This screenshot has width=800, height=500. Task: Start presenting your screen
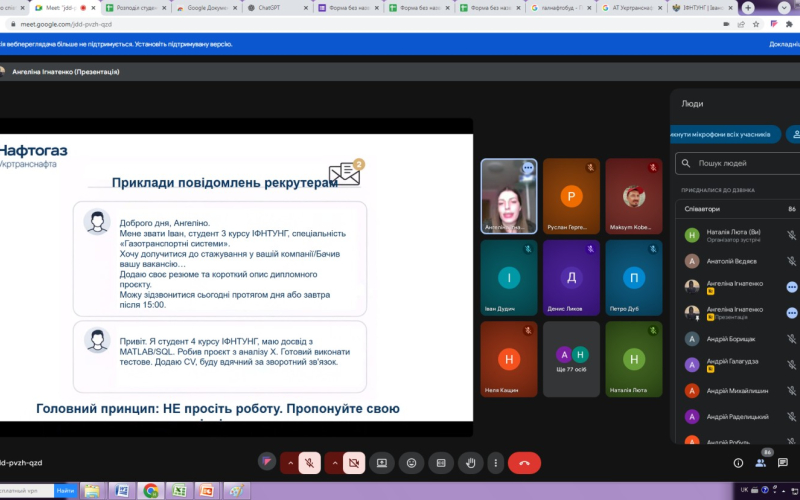(x=382, y=463)
